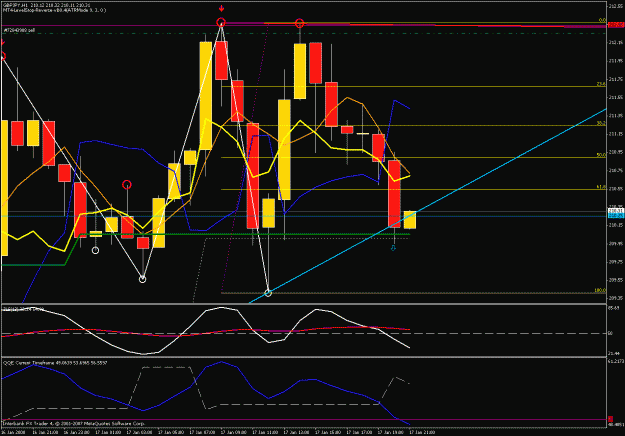Select the tall yellow candle at 17 Jan 07:00
This screenshot has width=625, height=436.
206,96
